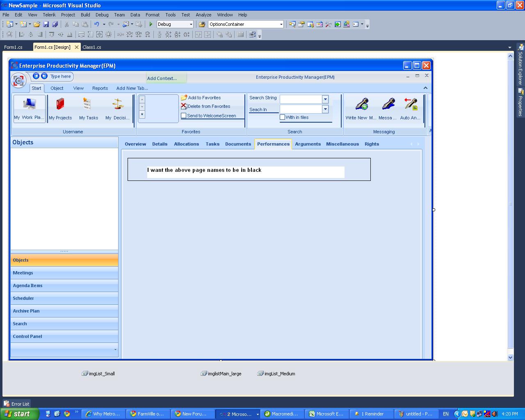Select Scheduler in the navigation pane
The image size is (525, 420).
64,298
